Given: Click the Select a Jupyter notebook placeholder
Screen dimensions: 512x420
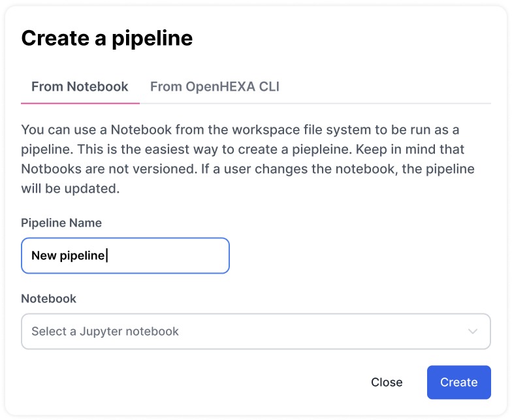Looking at the screenshot, I should click(105, 331).
